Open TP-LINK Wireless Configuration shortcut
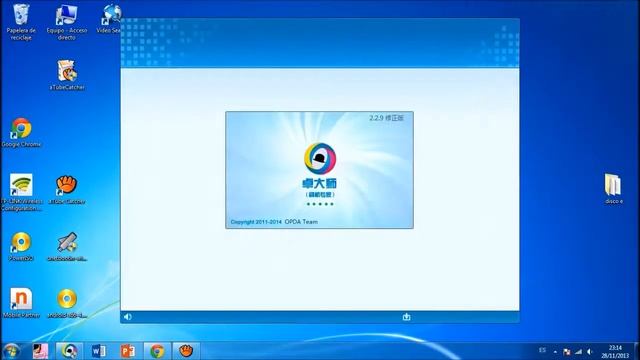The width and height of the screenshot is (640, 360). pyautogui.click(x=21, y=192)
